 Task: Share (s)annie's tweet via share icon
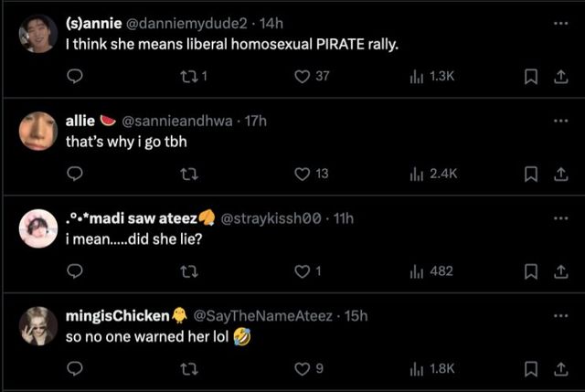click(x=558, y=78)
